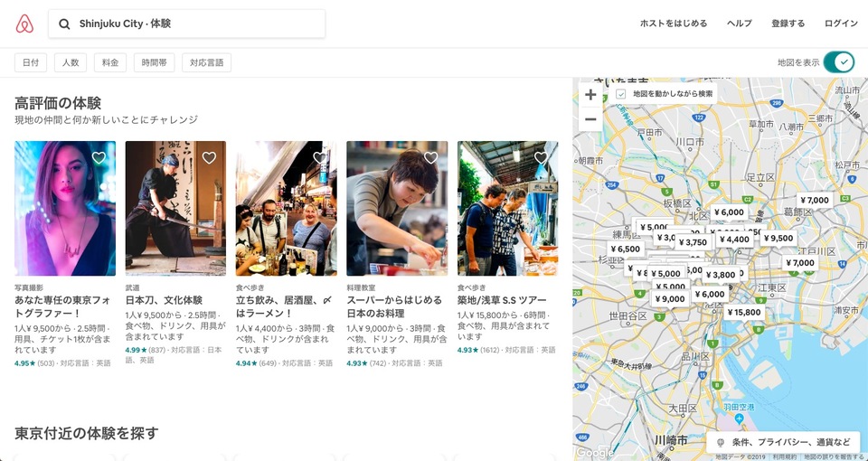Zoom in the map with plus icon

pos(590,95)
